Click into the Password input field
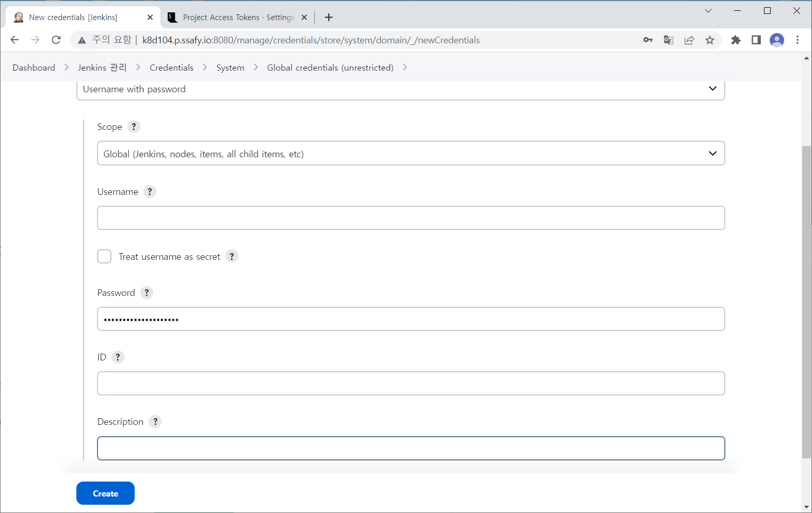Viewport: 812px width, 513px height. pyautogui.click(x=411, y=319)
